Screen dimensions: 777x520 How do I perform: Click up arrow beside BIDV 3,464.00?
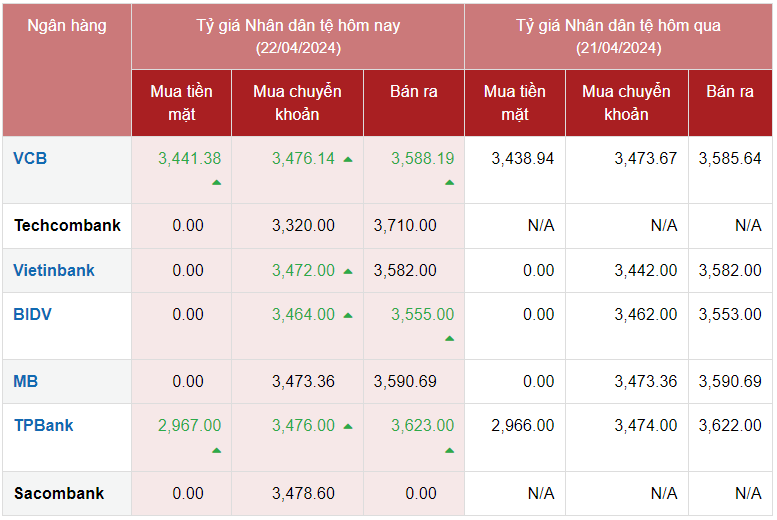(x=348, y=315)
